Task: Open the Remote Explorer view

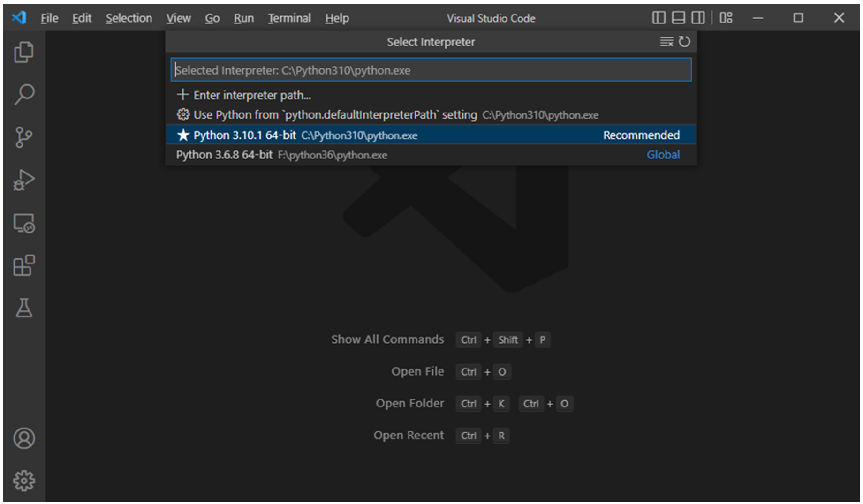Action: point(23,223)
